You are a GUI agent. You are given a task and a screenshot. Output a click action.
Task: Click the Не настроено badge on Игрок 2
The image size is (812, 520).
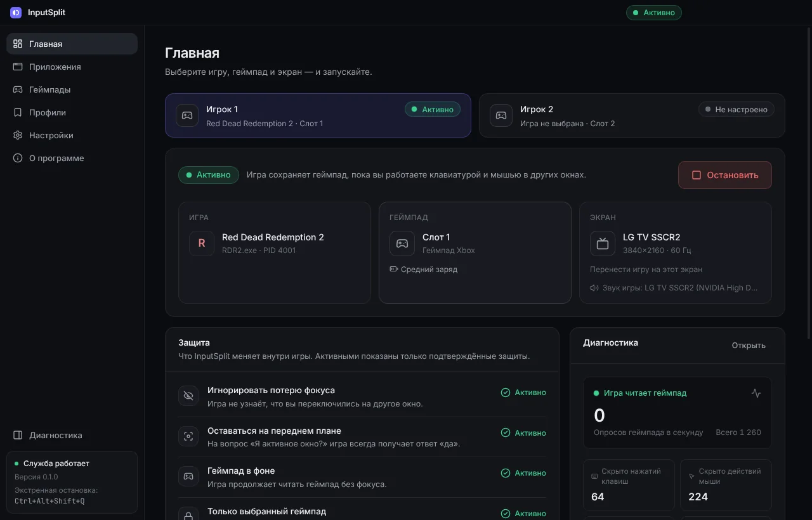pos(736,110)
